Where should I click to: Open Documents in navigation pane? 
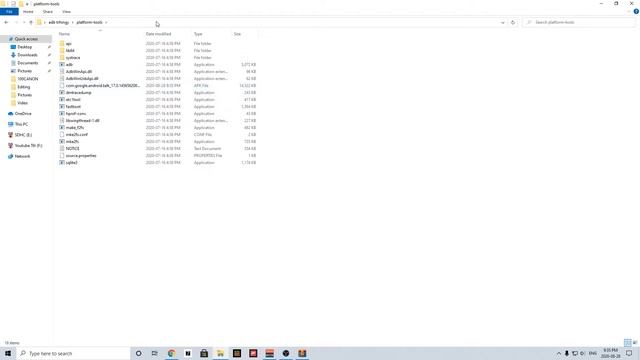[27, 63]
